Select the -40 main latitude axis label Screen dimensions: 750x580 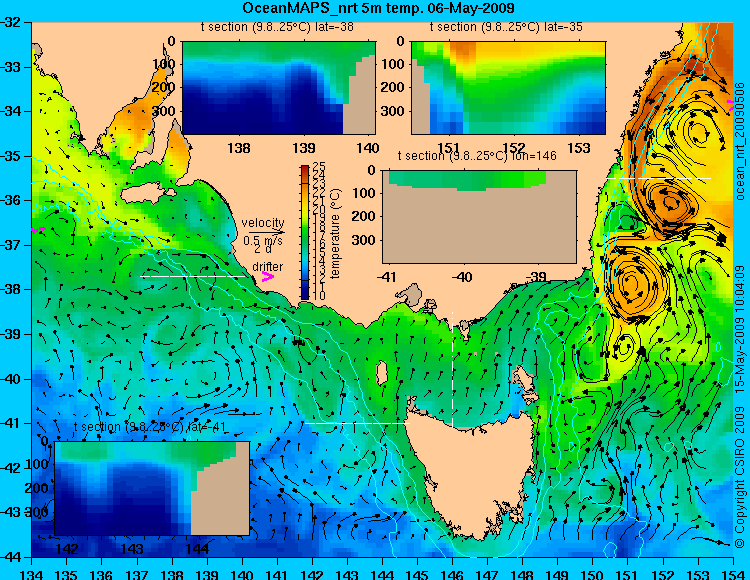[11, 379]
